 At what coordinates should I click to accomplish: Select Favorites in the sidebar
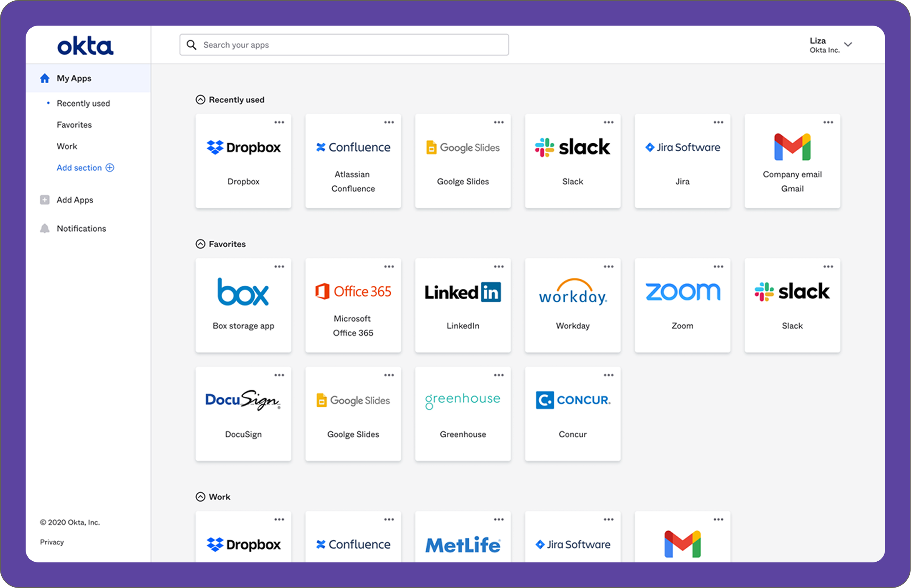[74, 124]
